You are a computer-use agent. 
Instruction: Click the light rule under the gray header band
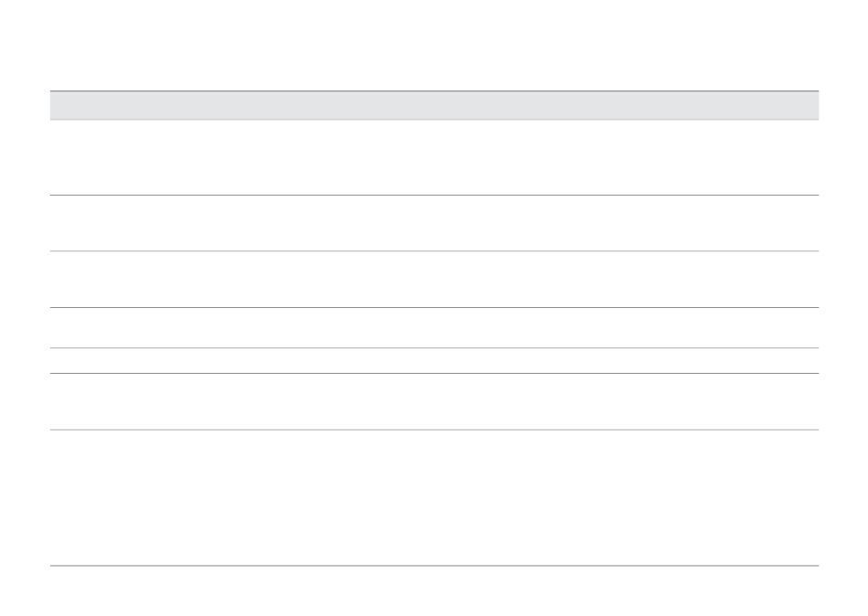coord(434,120)
